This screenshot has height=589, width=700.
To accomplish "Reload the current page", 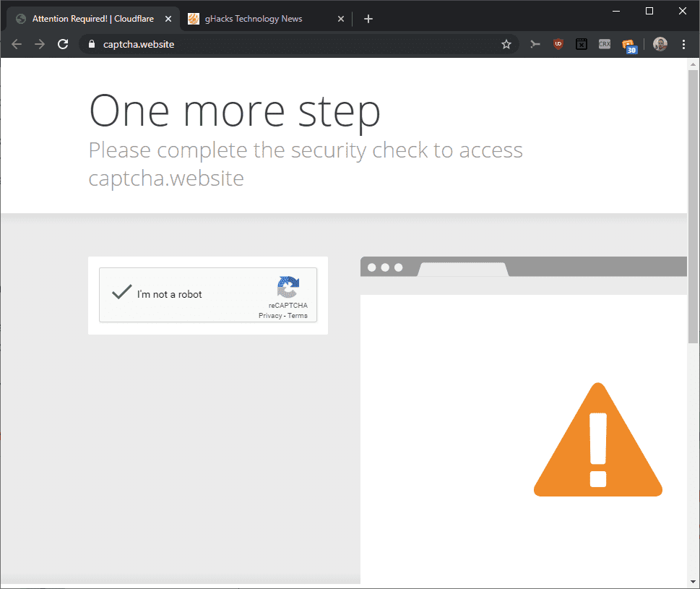I will pos(63,44).
